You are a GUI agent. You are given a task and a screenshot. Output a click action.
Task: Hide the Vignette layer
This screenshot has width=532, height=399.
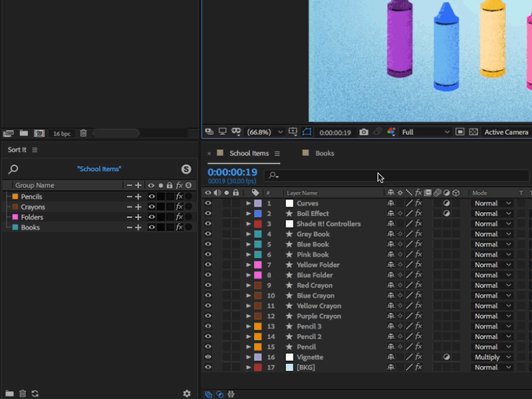coord(208,357)
